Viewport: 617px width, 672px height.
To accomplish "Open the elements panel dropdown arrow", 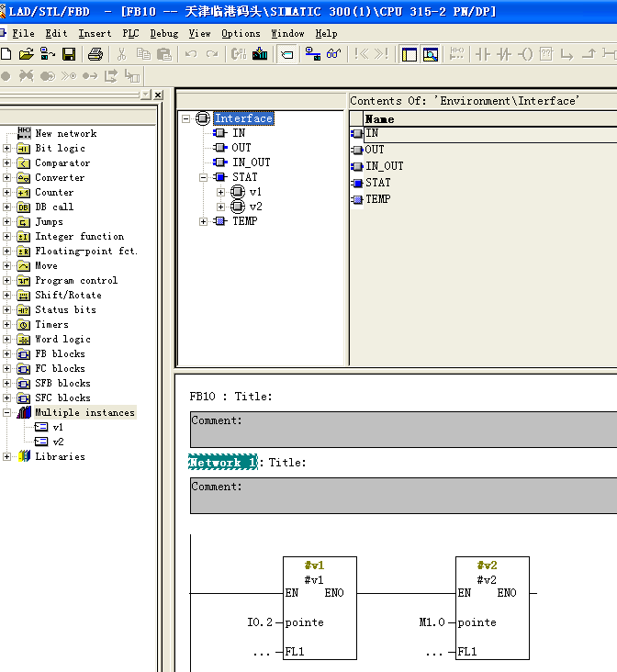I will coord(146,94).
